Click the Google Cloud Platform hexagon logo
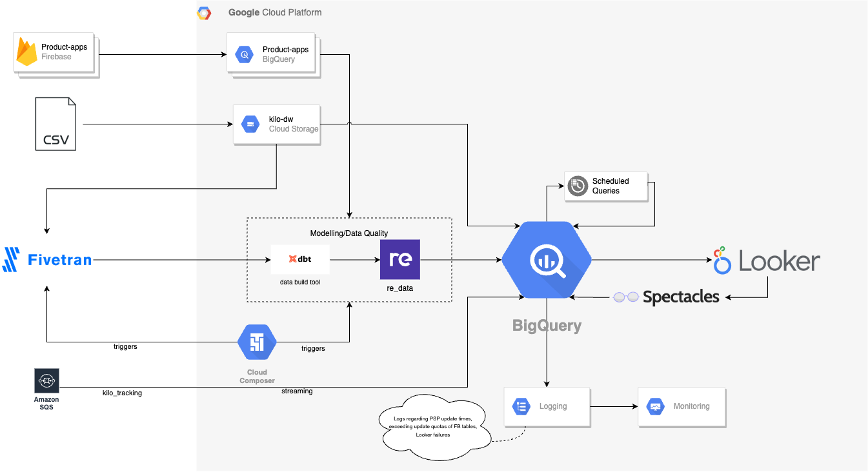This screenshot has height=472, width=868. click(x=204, y=13)
